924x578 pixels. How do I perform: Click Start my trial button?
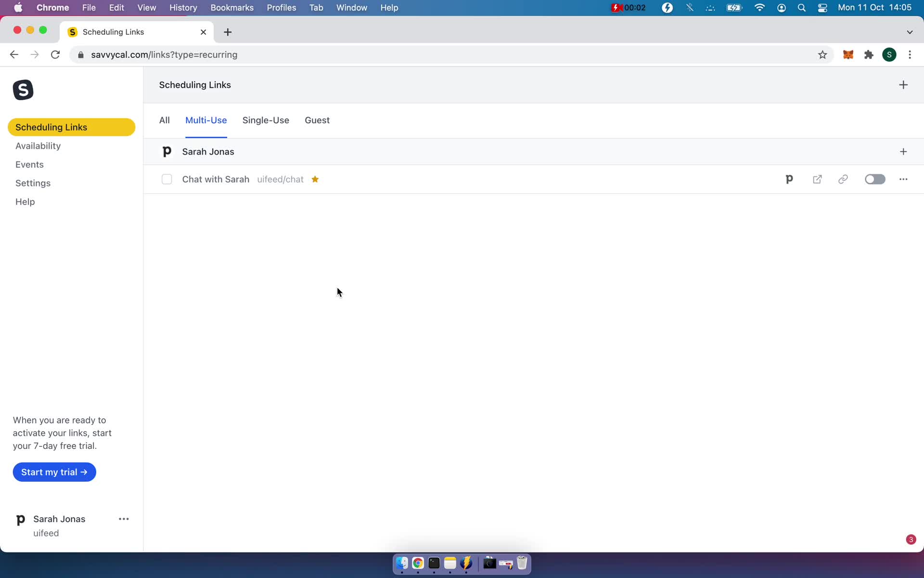[x=54, y=472]
